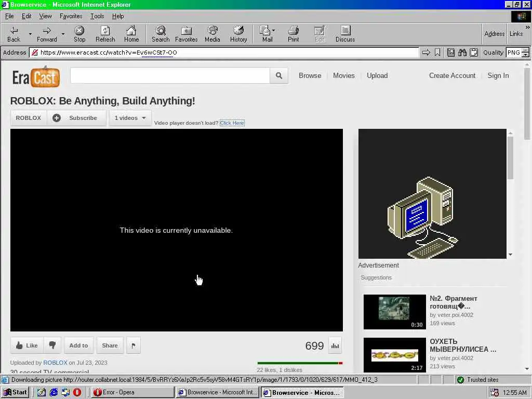Click the thumbs-down dislike icon
The height and width of the screenshot is (399, 532).
(x=52, y=345)
